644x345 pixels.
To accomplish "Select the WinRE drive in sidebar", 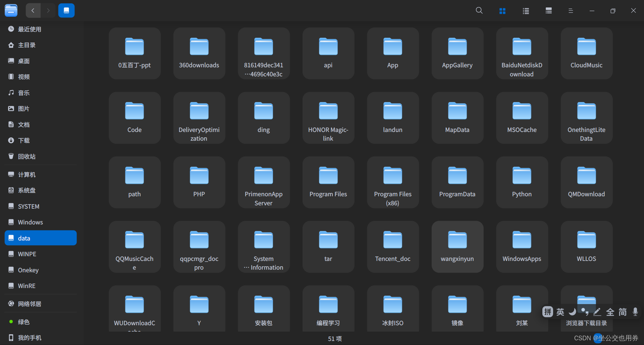I will (41, 286).
